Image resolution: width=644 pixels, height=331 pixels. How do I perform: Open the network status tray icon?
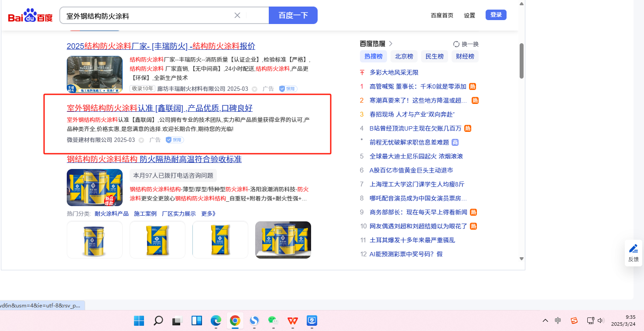pyautogui.click(x=590, y=321)
